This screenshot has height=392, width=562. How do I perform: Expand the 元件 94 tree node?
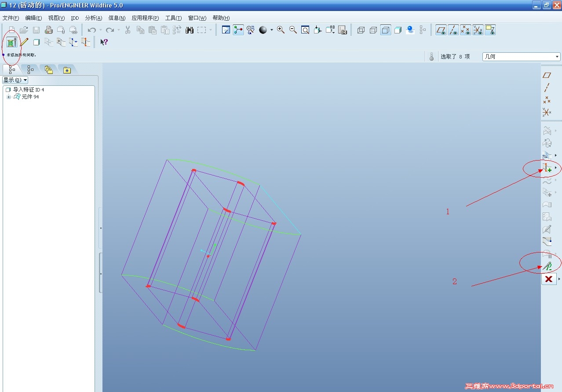tap(8, 97)
